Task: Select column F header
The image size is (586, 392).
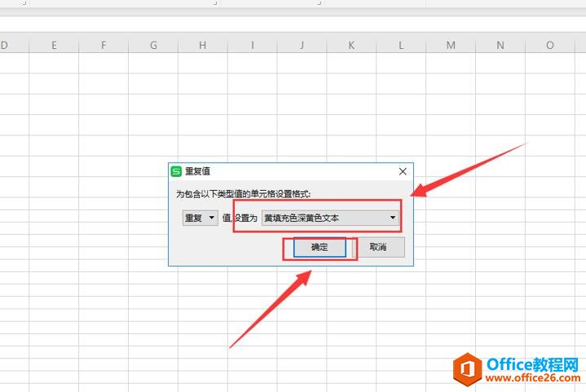Action: pyautogui.click(x=104, y=45)
